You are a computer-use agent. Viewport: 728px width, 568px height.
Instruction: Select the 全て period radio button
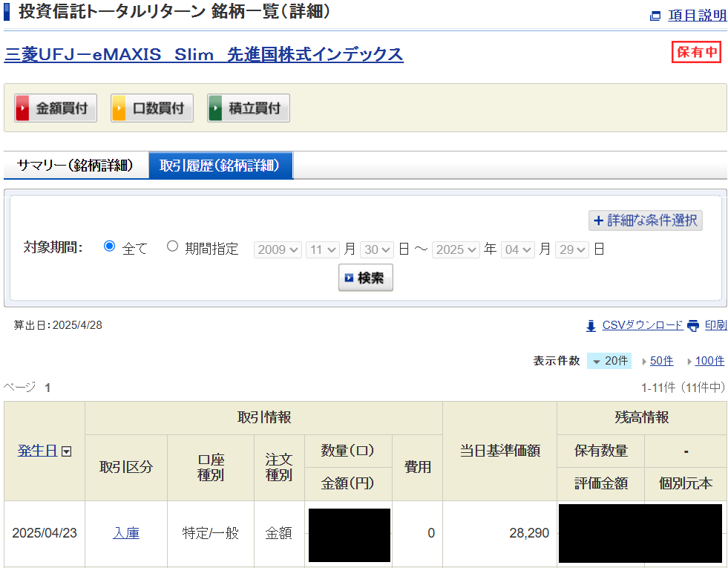pyautogui.click(x=110, y=247)
